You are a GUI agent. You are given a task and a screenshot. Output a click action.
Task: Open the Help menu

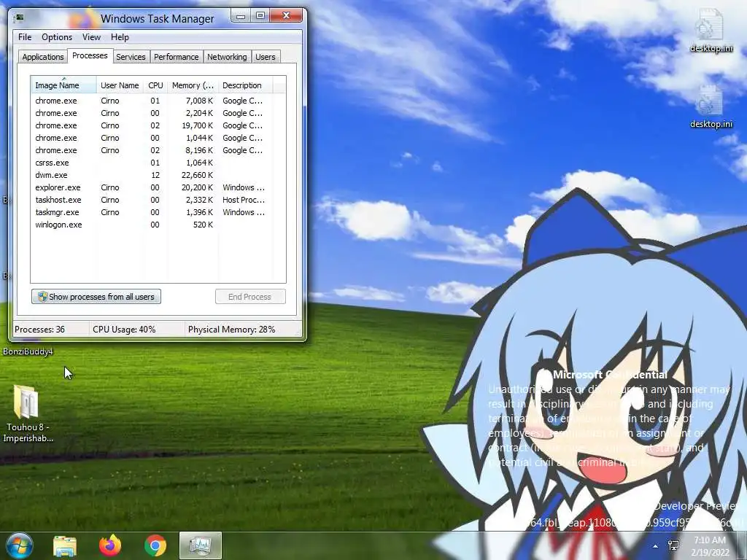coord(120,37)
